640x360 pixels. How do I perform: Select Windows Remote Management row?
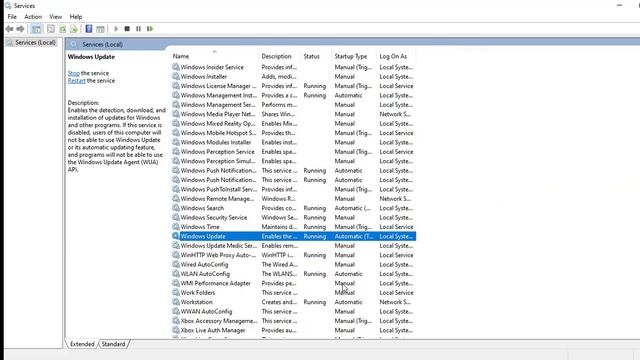(x=293, y=198)
